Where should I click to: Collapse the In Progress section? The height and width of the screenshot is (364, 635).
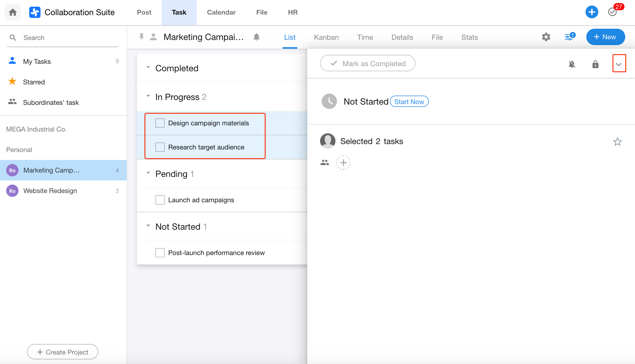pos(148,96)
